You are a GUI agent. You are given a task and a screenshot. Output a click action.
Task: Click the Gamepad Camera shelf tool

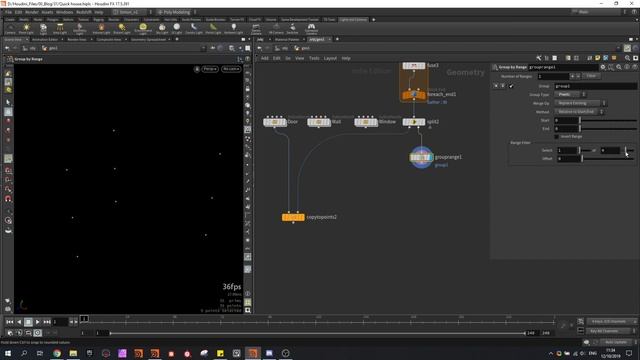pyautogui.click(x=311, y=29)
